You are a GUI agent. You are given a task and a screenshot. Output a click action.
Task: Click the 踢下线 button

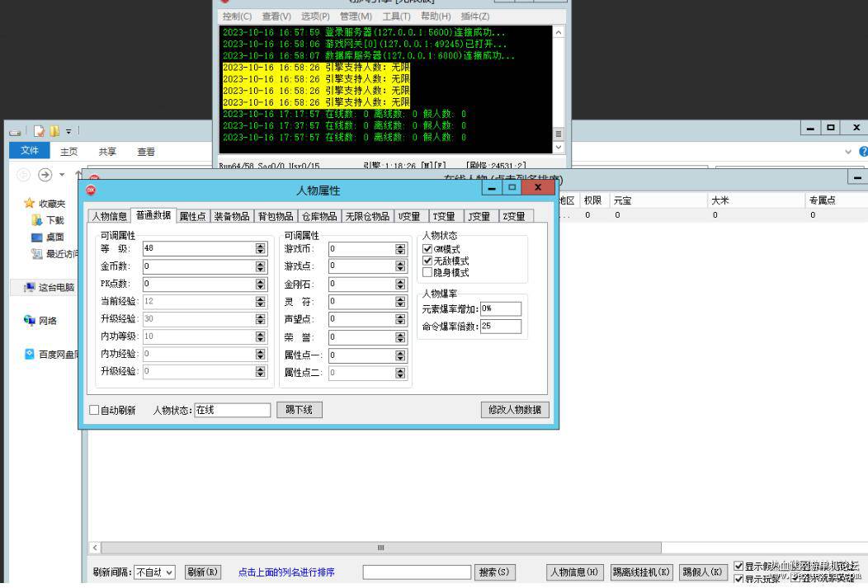[300, 410]
